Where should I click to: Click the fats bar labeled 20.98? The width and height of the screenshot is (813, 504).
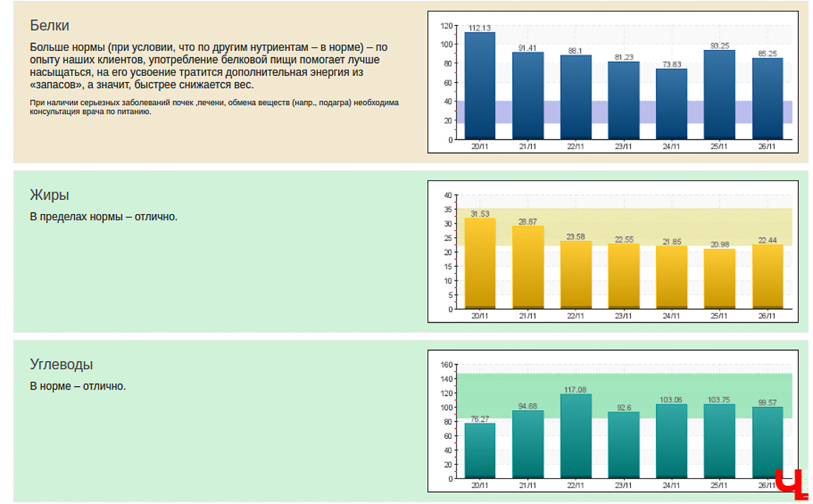tap(720, 278)
